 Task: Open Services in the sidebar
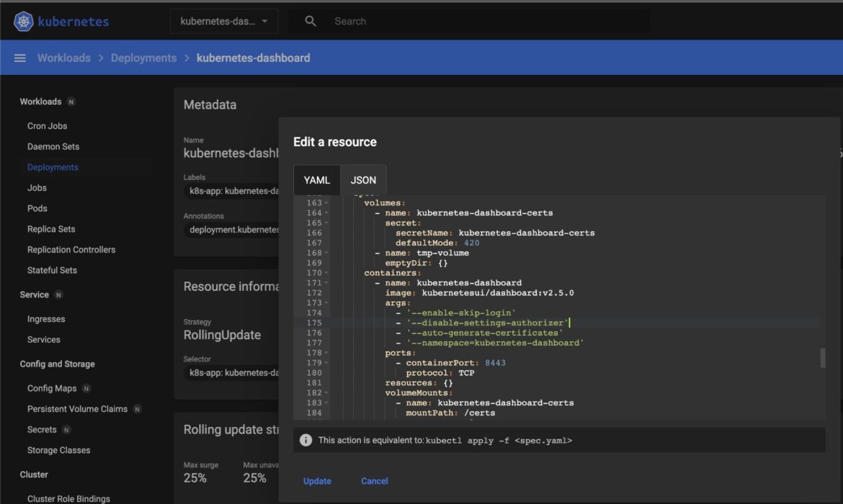43,340
